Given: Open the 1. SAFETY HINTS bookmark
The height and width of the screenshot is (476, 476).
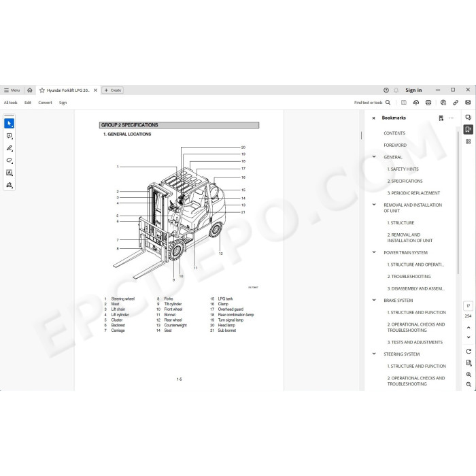Looking at the screenshot, I should 403,169.
